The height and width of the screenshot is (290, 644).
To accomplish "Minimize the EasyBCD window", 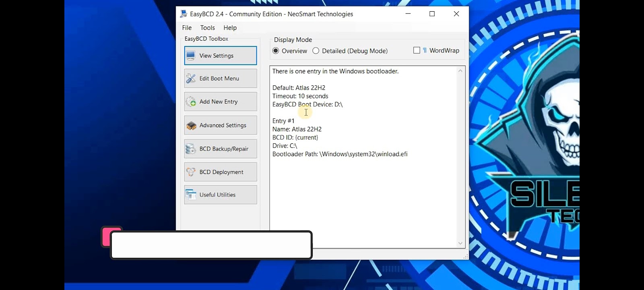I will (408, 14).
